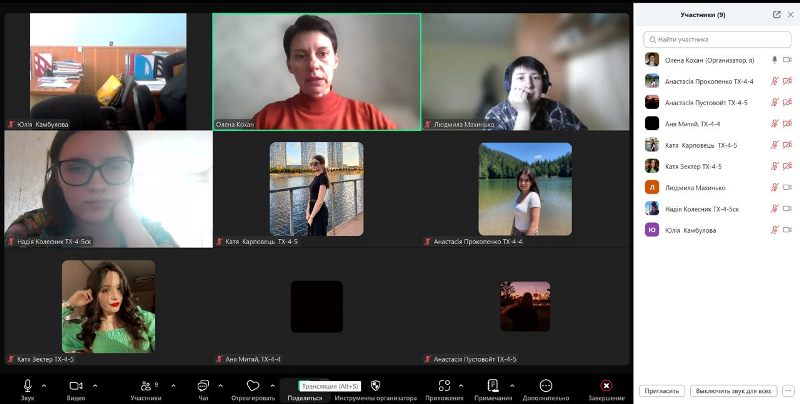The width and height of the screenshot is (800, 404).
Task: Toggle Олена Кохан camera icon in list
Action: pos(787,60)
